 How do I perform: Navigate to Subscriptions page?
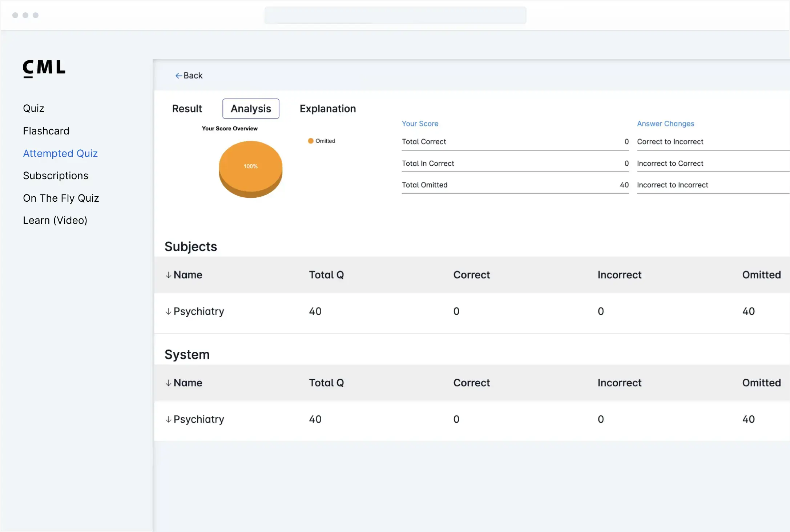pyautogui.click(x=56, y=176)
